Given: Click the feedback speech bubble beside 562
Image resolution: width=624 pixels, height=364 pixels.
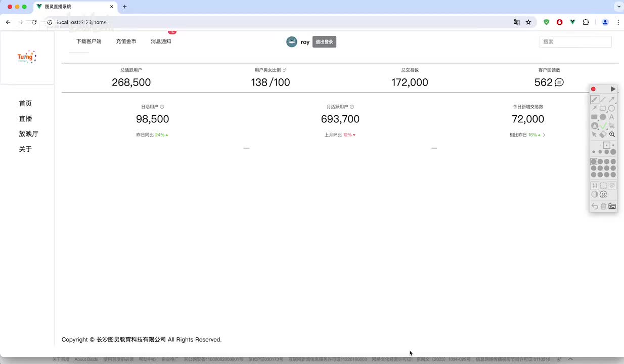Looking at the screenshot, I should click(559, 82).
